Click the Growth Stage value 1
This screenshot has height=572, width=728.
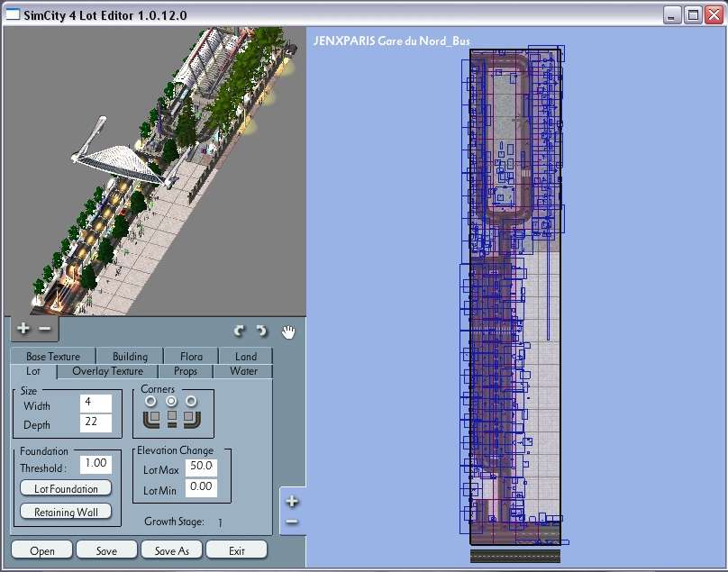pos(220,522)
